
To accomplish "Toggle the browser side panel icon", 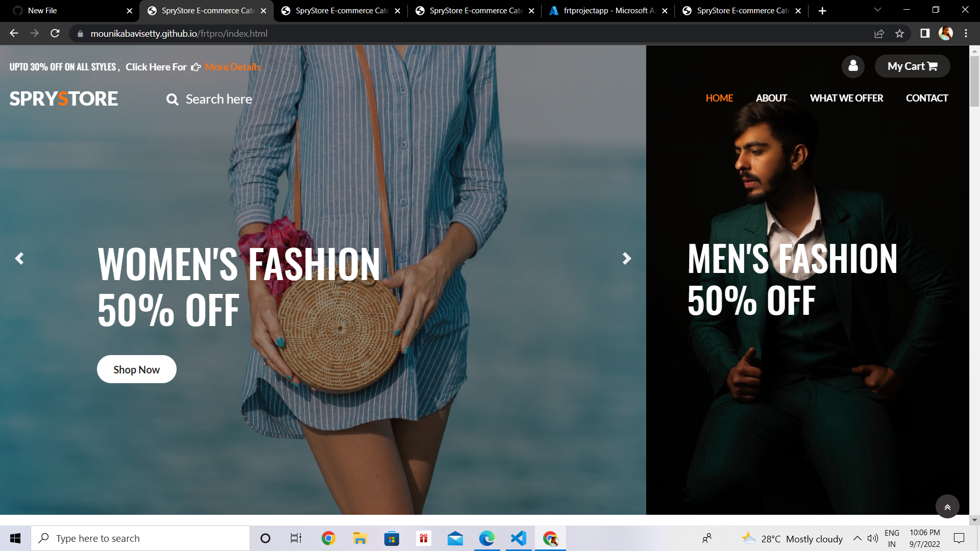I will [x=925, y=34].
